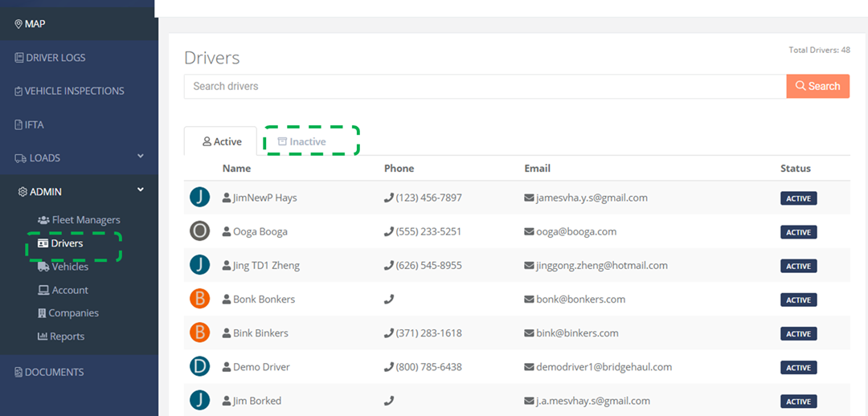Collapse the ADMIN menu chevron
Image resolution: width=868 pixels, height=416 pixels.
coord(141,190)
